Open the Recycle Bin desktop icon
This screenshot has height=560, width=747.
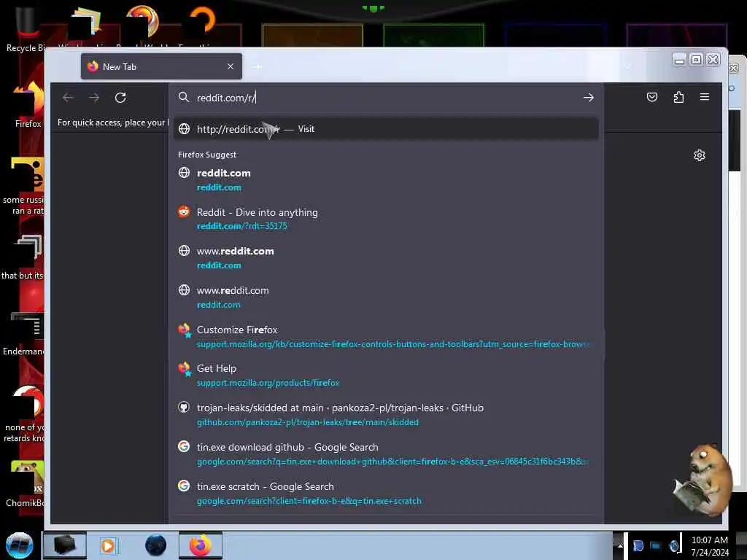pos(27,29)
